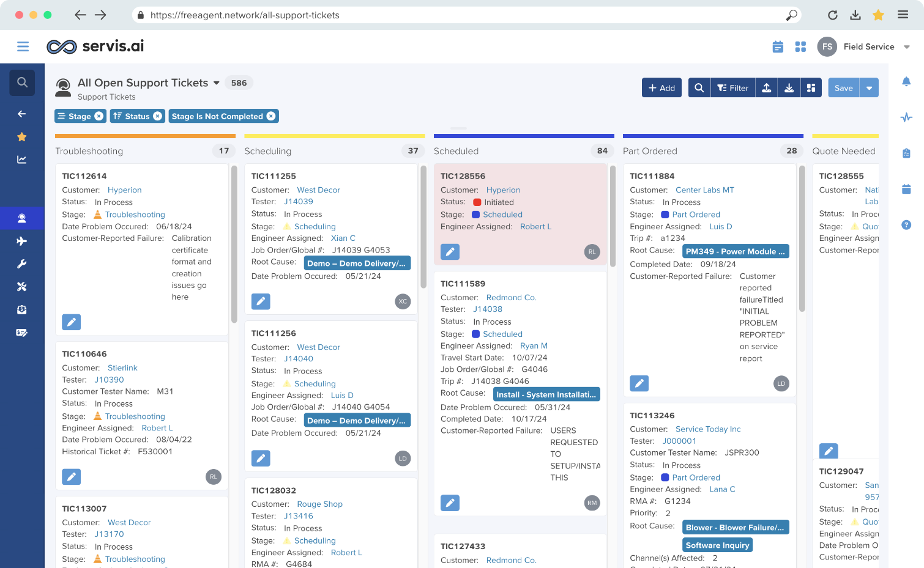Image resolution: width=924 pixels, height=568 pixels.
Task: Click the Troubleshooting column header
Action: (89, 151)
